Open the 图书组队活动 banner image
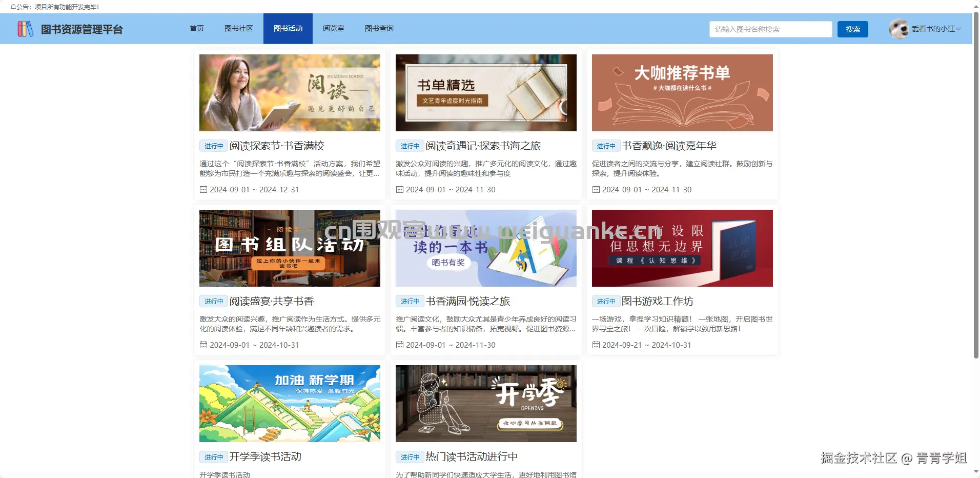Image resolution: width=980 pixels, height=478 pixels. coord(290,248)
